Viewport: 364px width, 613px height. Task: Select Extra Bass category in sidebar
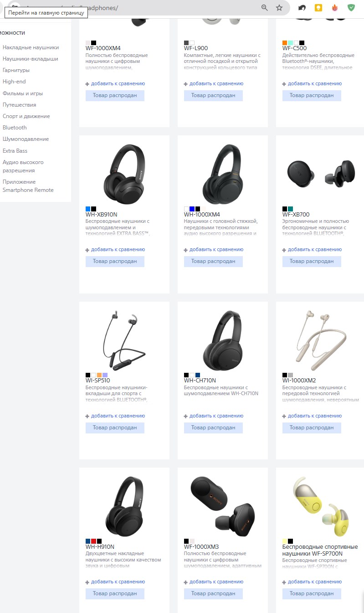(15, 150)
